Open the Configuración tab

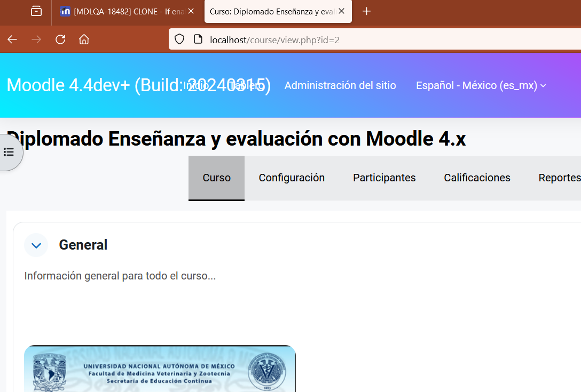292,178
